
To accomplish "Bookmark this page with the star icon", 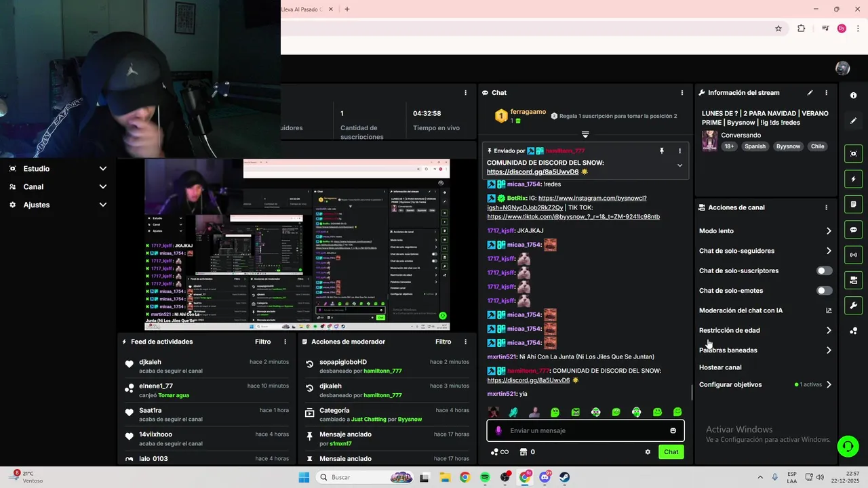I will (x=778, y=28).
